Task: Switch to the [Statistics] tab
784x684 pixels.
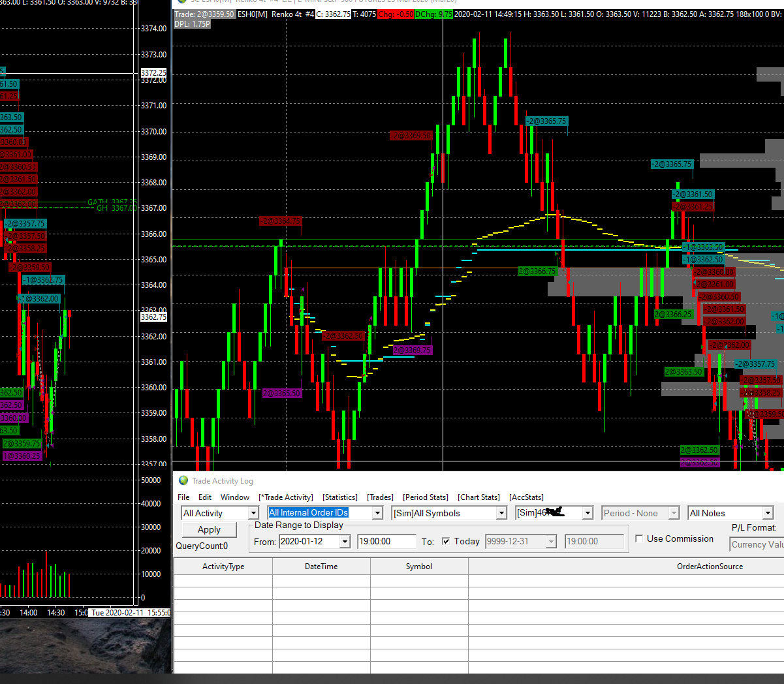Action: click(x=340, y=497)
